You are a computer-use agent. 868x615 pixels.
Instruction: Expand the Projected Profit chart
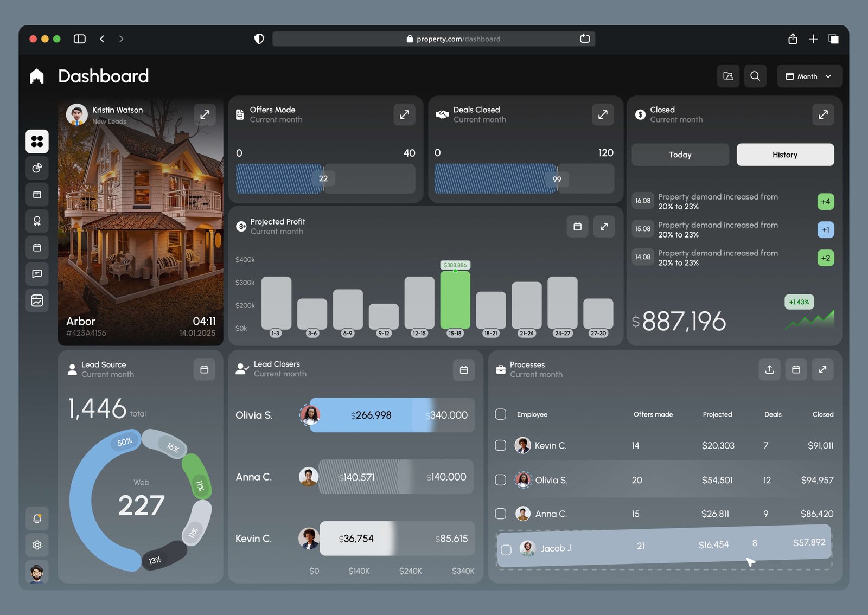point(604,227)
